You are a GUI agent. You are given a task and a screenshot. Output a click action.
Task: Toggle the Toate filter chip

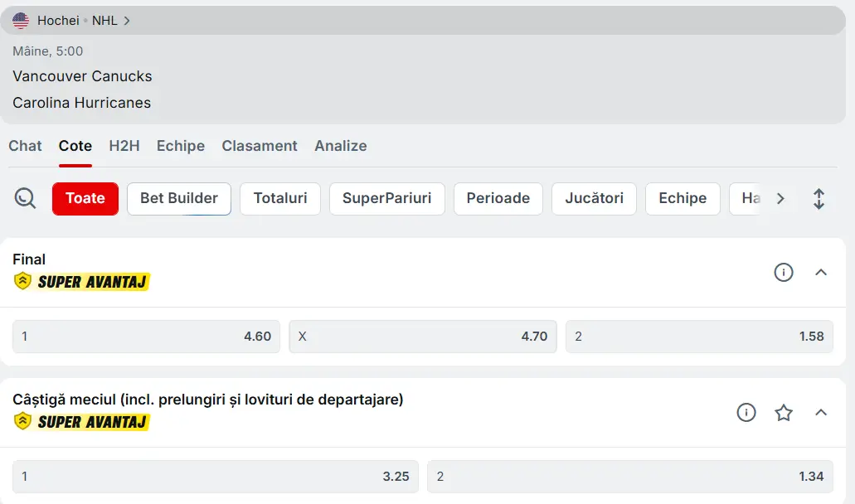click(x=85, y=199)
